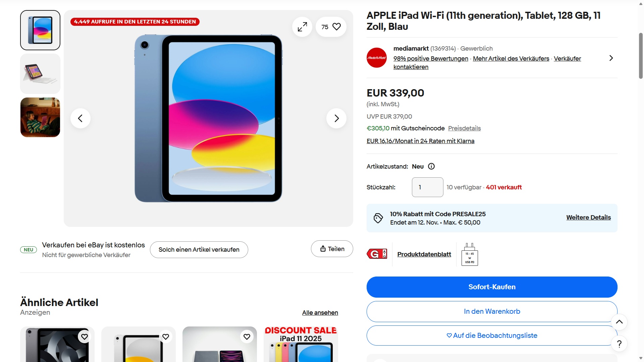Click the info icon beside Artikelzustand Neu
This screenshot has height=362, width=644.
431,167
